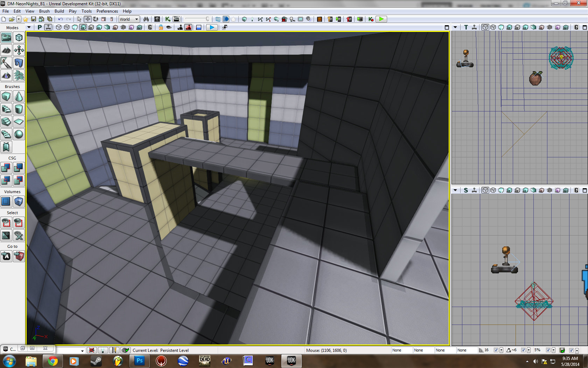Select the Terrain Editing mode icon
This screenshot has height=368, width=588.
[6, 50]
